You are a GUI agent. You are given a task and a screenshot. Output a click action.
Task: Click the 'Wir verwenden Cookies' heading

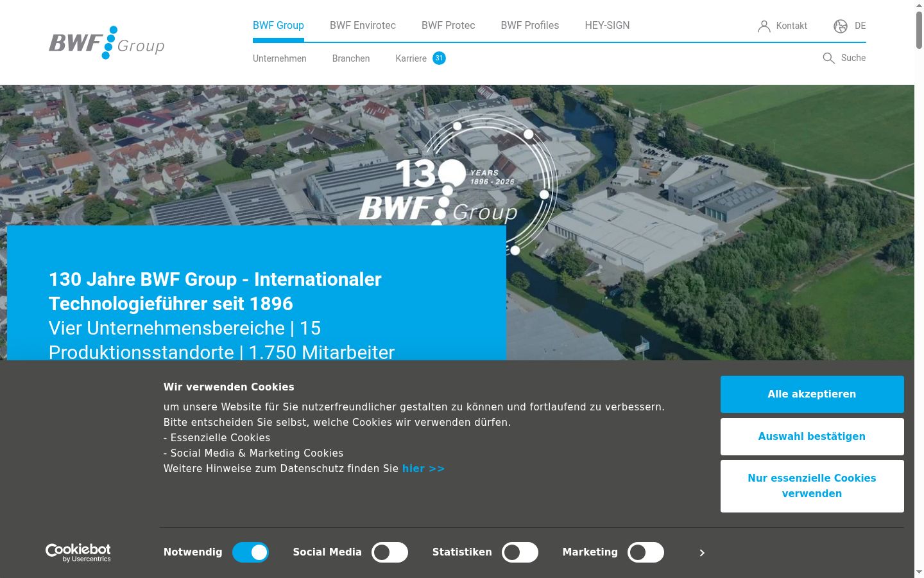pos(229,387)
